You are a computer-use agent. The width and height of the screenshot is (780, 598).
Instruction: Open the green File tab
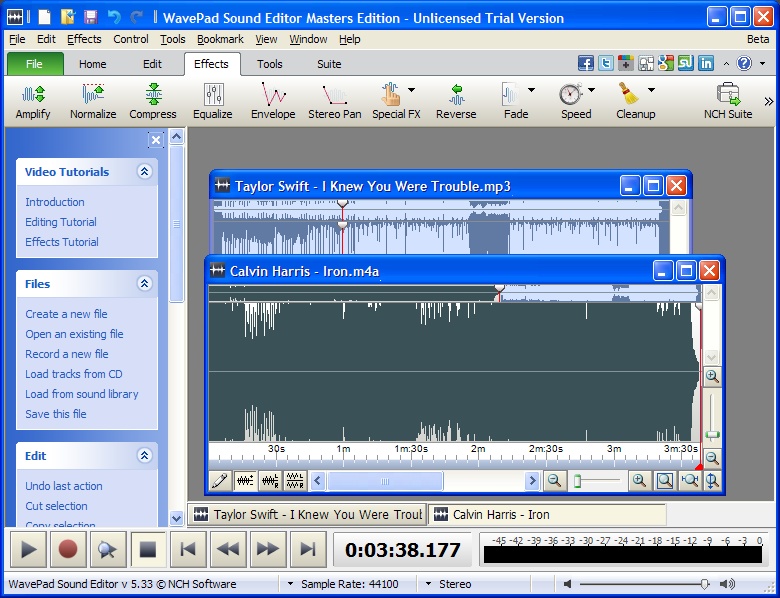click(35, 64)
